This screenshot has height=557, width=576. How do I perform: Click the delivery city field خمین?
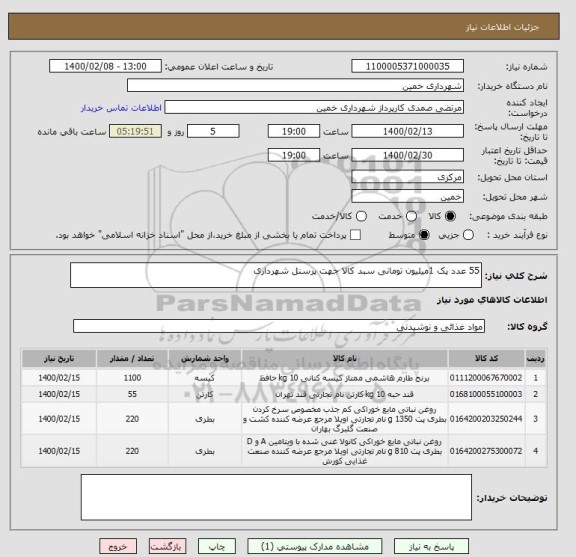[407, 197]
